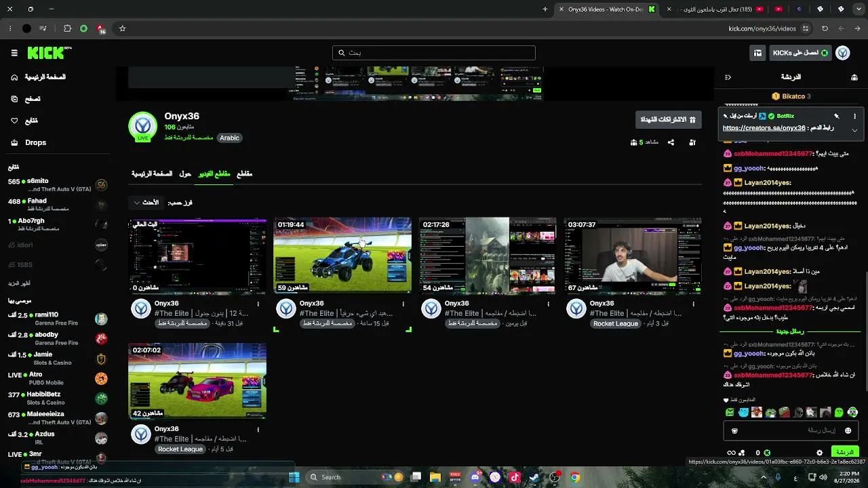The height and width of the screenshot is (488, 868).
Task: Open rami110 recommended channel
Action: point(58,319)
